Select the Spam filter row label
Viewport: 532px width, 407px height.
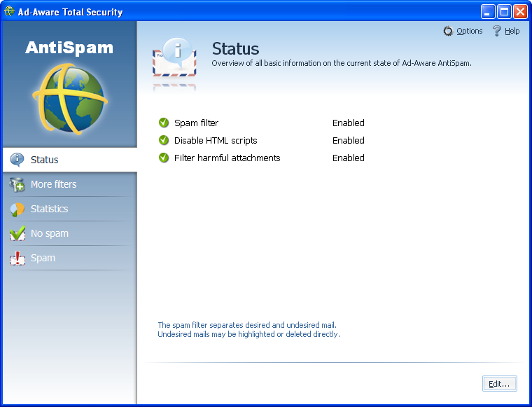197,123
